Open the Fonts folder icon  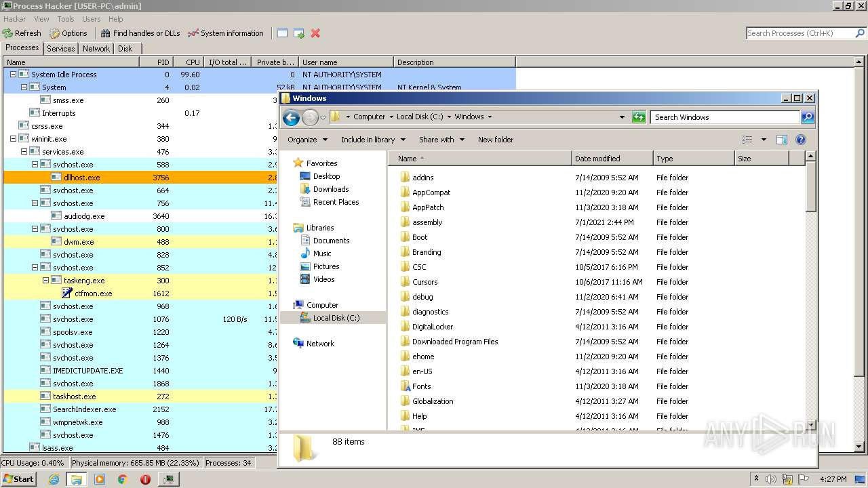click(x=406, y=386)
